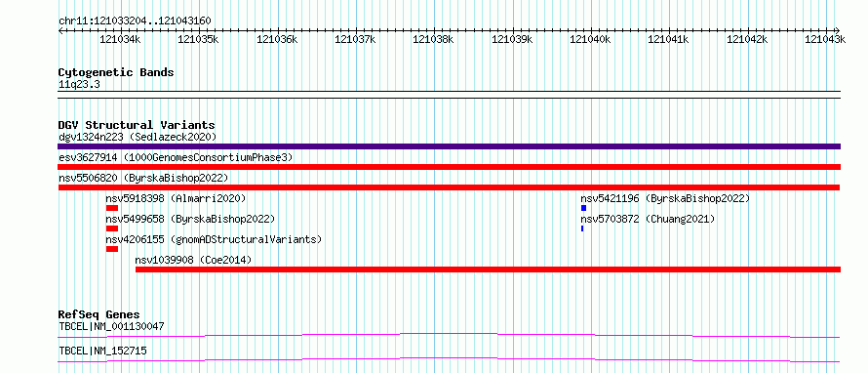Viewport: 868px width, 373px height.
Task: Click ruler position 121036k
Action: click(277, 39)
